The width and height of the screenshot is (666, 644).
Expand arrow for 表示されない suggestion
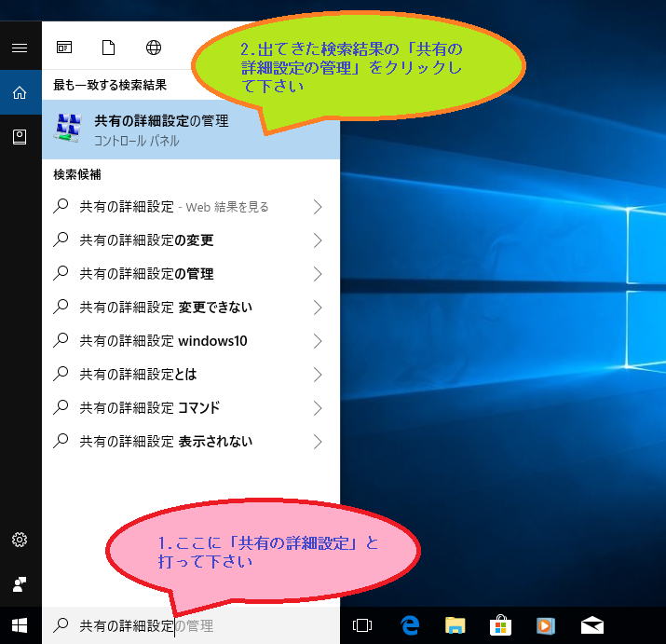318,442
